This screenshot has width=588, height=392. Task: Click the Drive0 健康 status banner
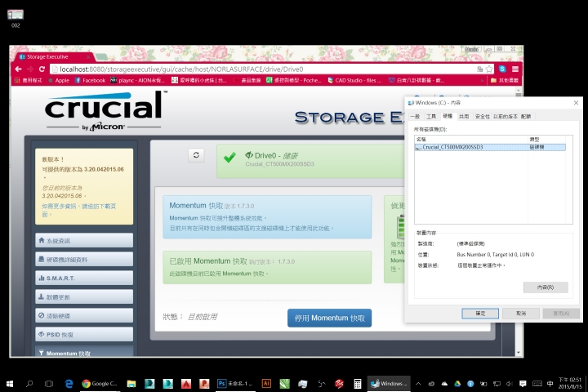[x=310, y=162]
